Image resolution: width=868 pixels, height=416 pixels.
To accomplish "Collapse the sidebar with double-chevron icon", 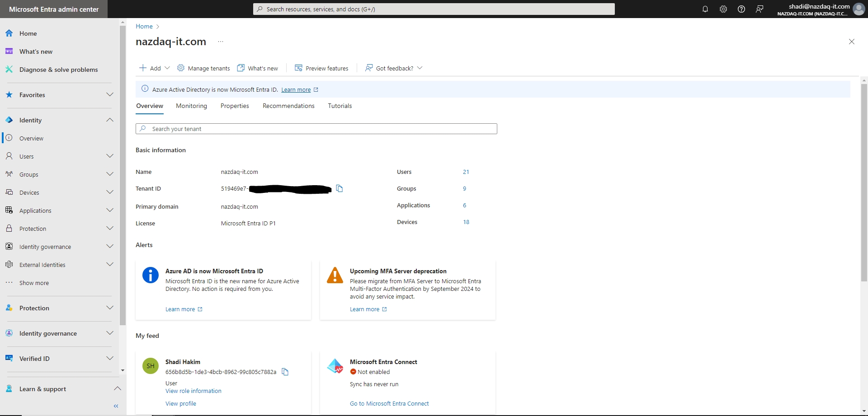I will [x=116, y=406].
